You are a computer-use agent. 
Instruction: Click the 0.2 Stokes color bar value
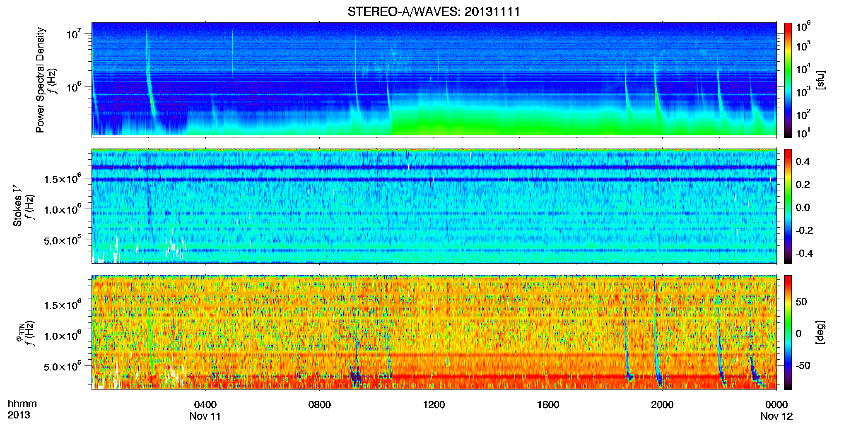[x=803, y=185]
